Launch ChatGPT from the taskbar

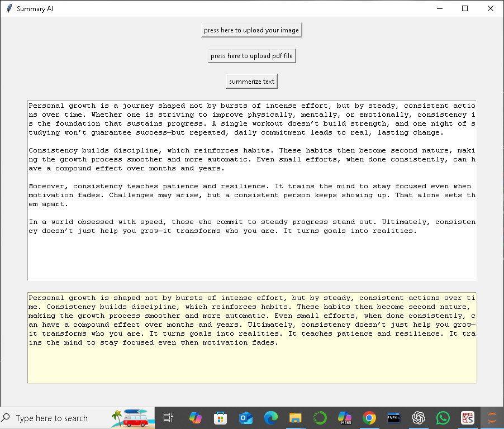click(x=419, y=418)
